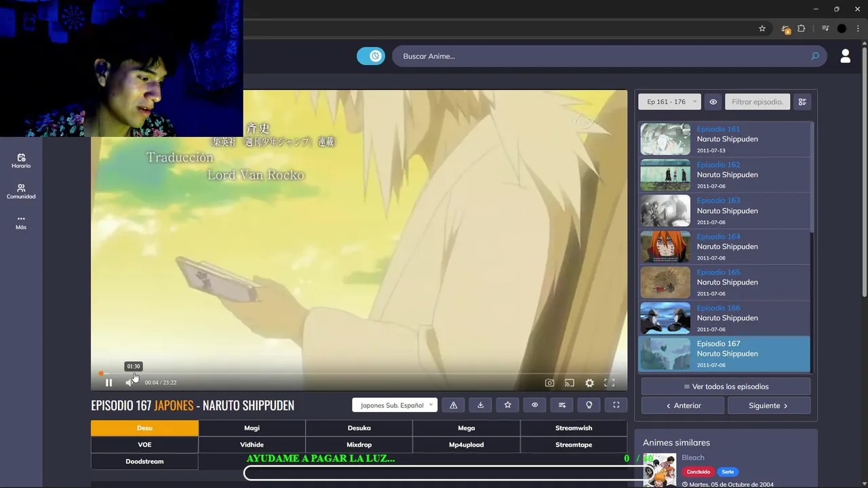Open browser media control icon
868x488 pixels.
pyautogui.click(x=825, y=28)
